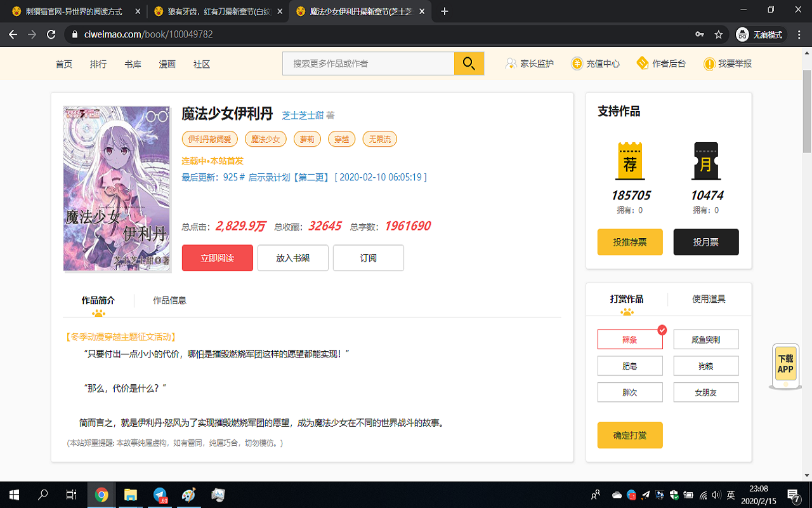The height and width of the screenshot is (508, 812).
Task: Reload the page
Action: (x=51, y=34)
